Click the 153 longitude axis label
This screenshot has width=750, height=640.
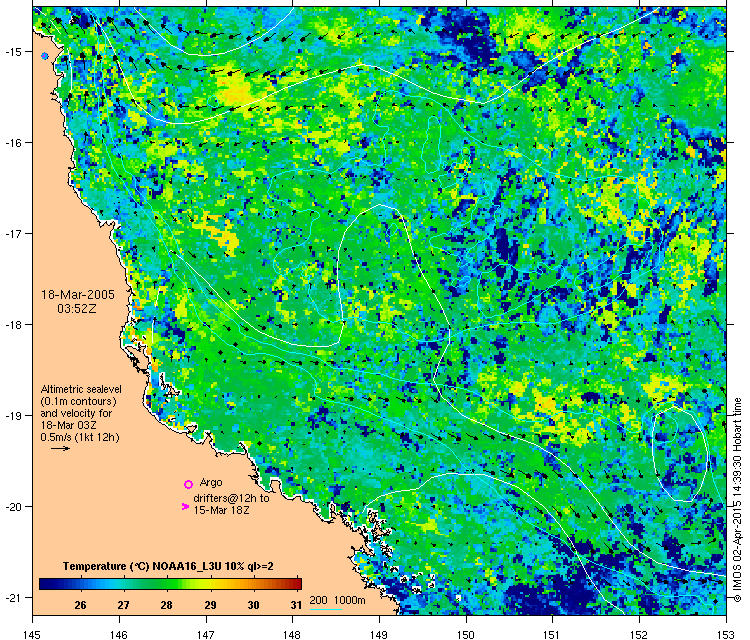[726, 634]
